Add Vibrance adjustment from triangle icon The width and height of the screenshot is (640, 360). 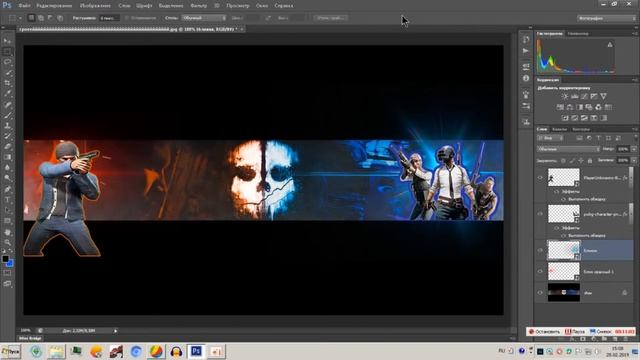pyautogui.click(x=603, y=96)
